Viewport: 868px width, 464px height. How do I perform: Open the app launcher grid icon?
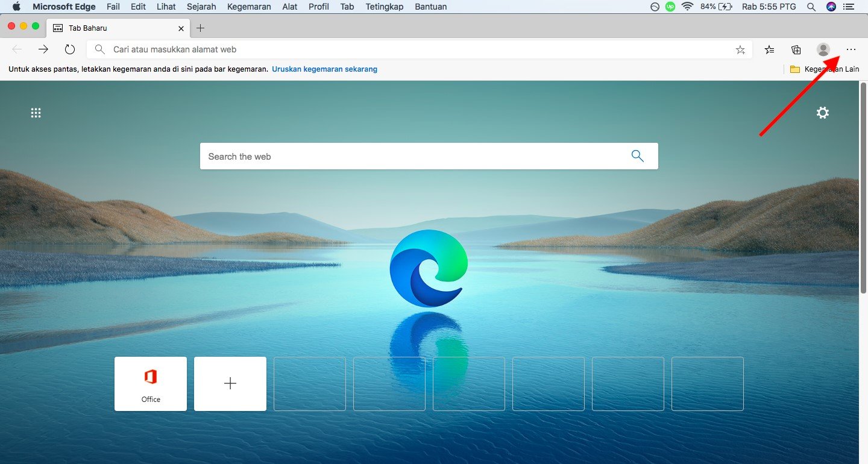tap(36, 113)
